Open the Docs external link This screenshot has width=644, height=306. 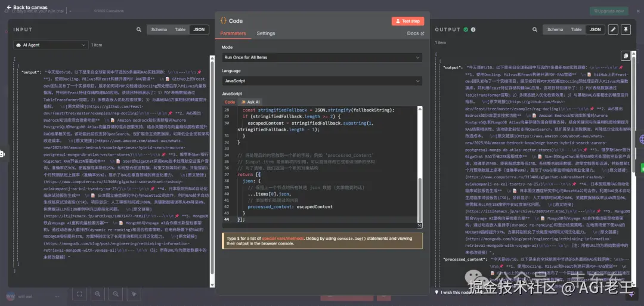(415, 33)
